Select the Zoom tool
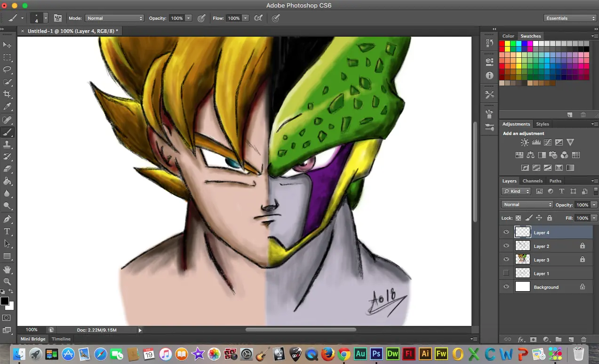 point(7,282)
